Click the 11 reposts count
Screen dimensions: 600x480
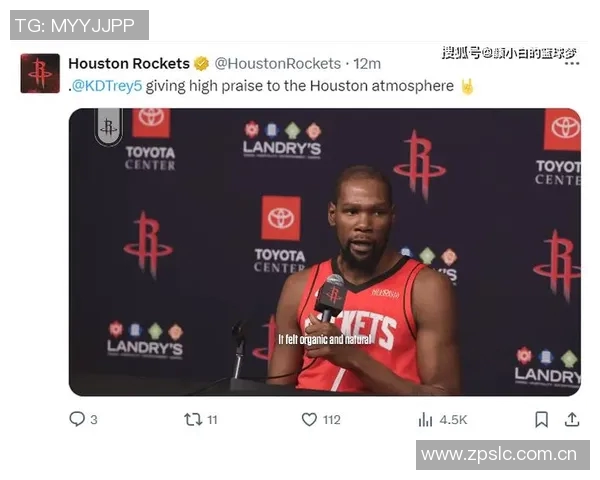212,420
